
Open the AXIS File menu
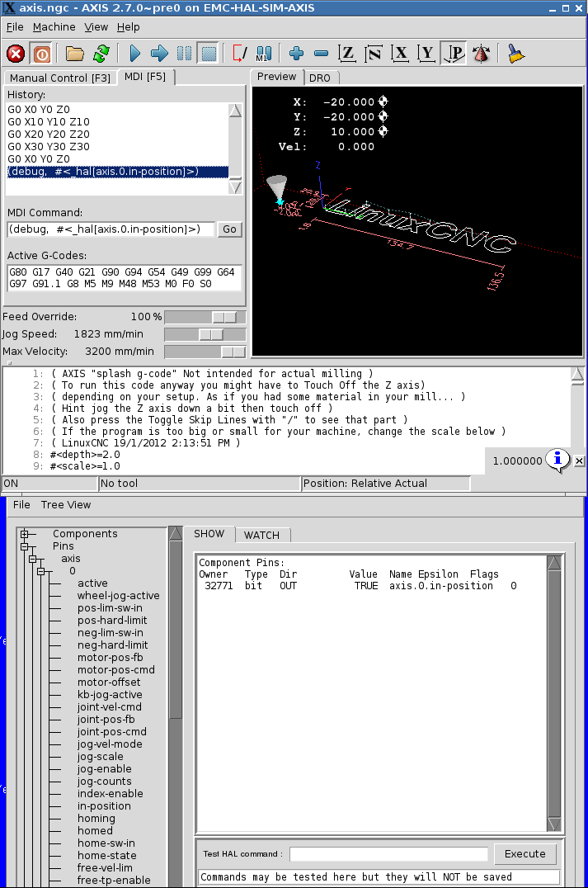click(x=15, y=27)
